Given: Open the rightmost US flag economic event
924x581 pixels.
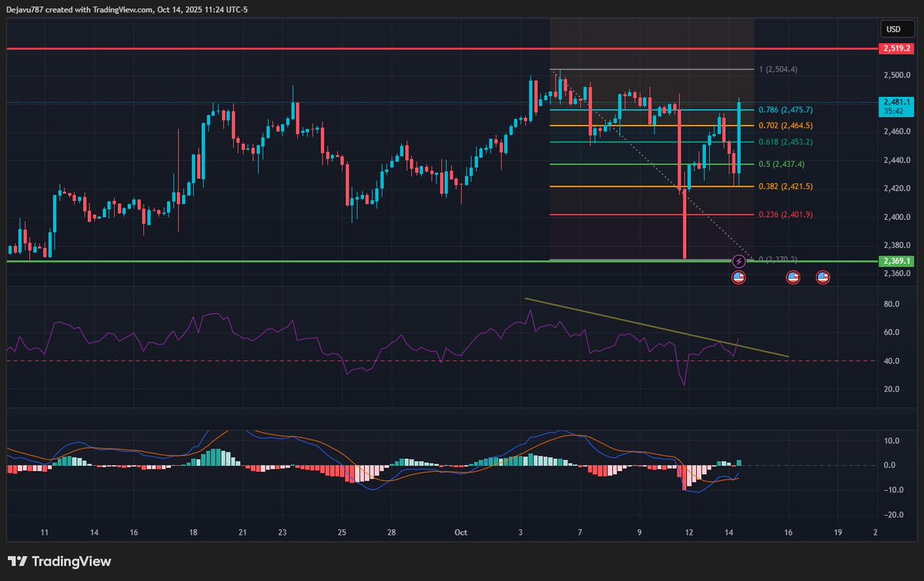Looking at the screenshot, I should pyautogui.click(x=822, y=277).
